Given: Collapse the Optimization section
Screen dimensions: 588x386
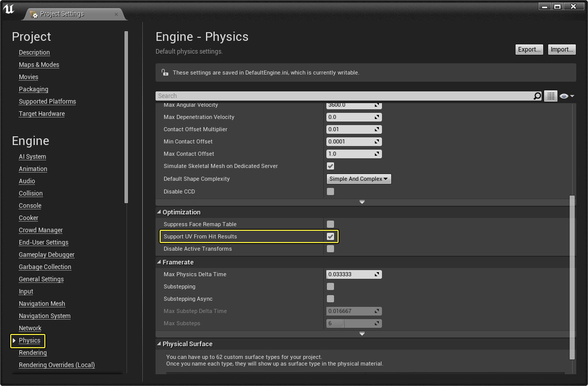Looking at the screenshot, I should (x=159, y=212).
